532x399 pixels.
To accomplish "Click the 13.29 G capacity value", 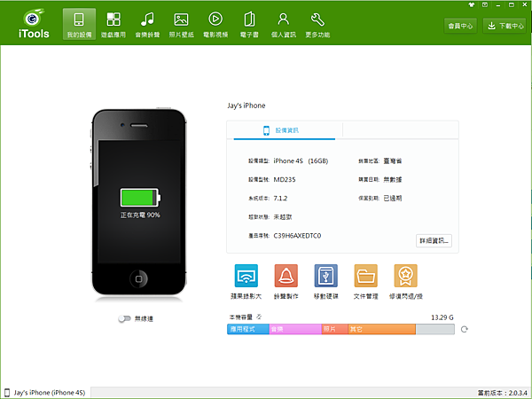I will point(442,317).
